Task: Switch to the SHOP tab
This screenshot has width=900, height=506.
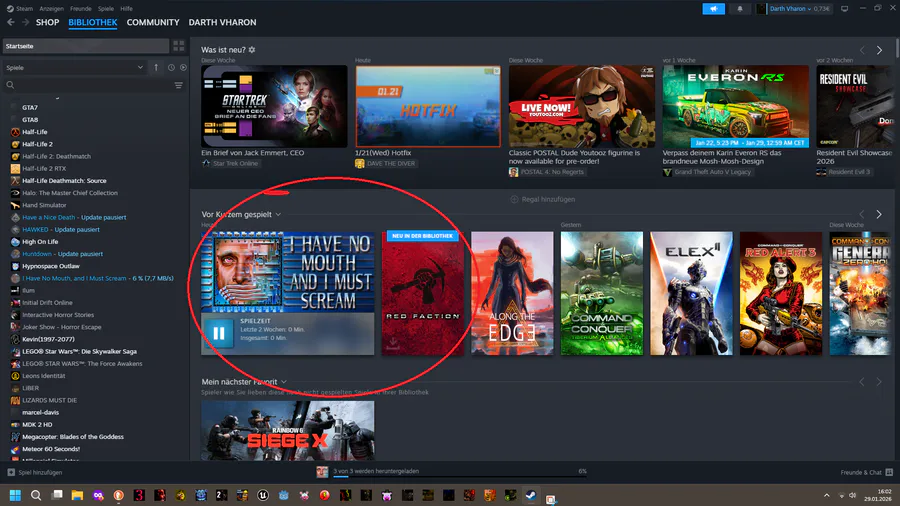Action: click(x=47, y=22)
